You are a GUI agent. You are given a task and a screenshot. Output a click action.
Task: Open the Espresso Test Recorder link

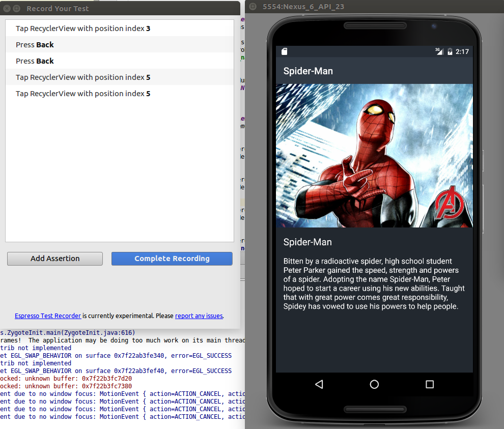48,316
